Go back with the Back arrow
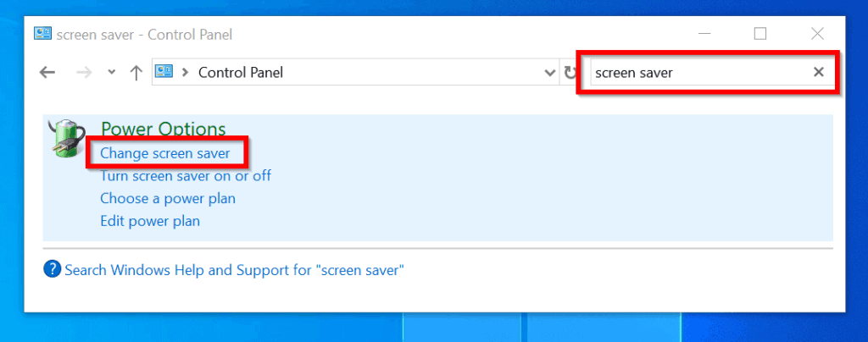868x342 pixels. coord(47,72)
